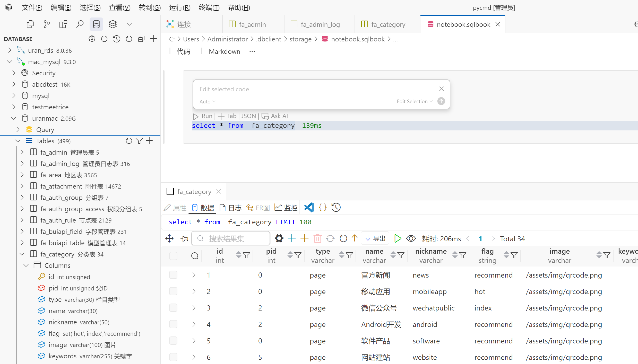Open the 终端(T) menu
638x364 pixels.
[209, 7]
